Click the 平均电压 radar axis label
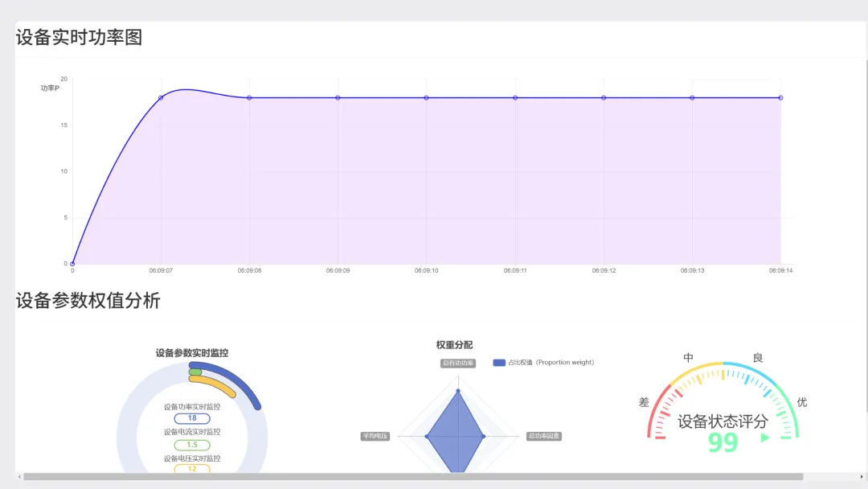Viewport: 868px width, 489px height. 375,437
